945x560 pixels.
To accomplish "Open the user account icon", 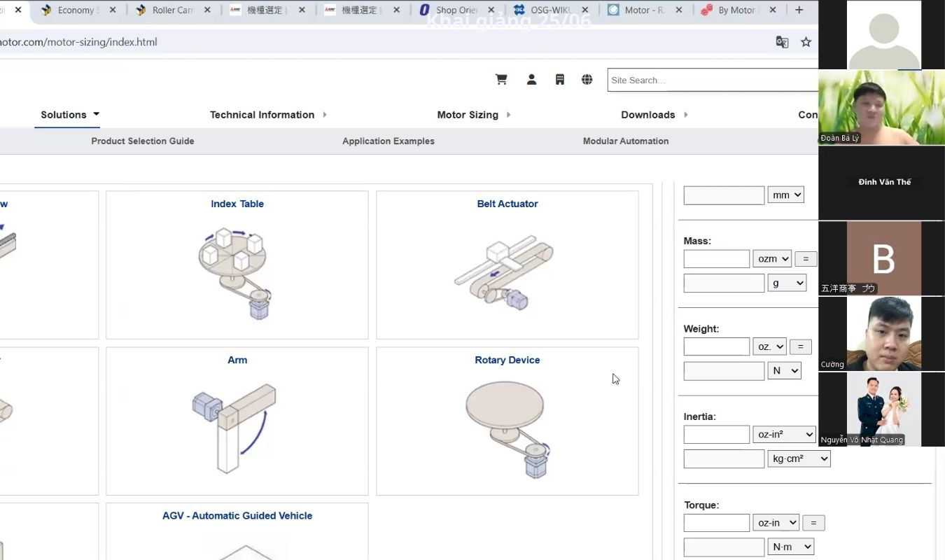I will coord(531,80).
